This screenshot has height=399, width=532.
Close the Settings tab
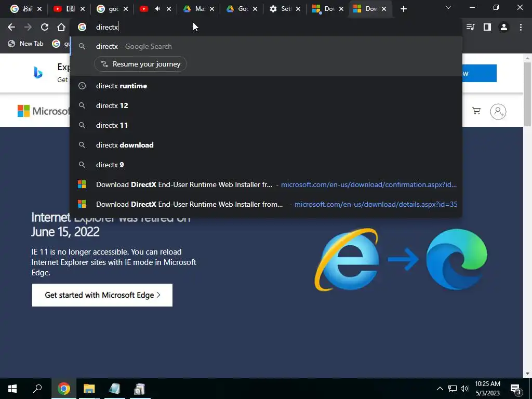click(x=298, y=9)
